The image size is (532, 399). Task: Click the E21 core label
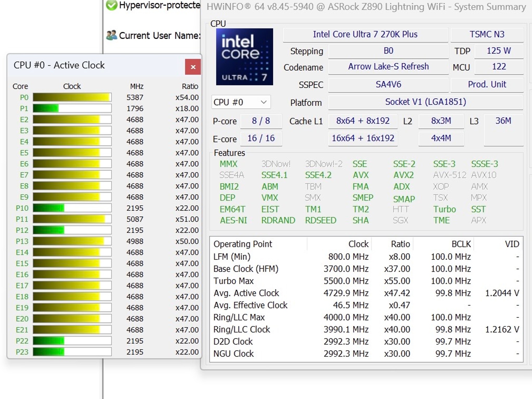22,330
